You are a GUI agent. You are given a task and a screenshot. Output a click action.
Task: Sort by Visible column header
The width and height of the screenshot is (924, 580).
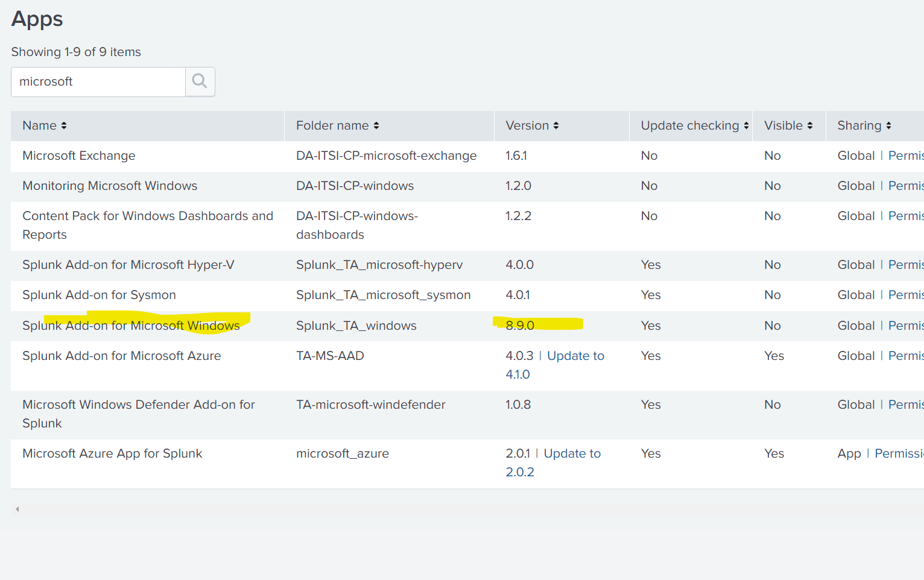[788, 125]
